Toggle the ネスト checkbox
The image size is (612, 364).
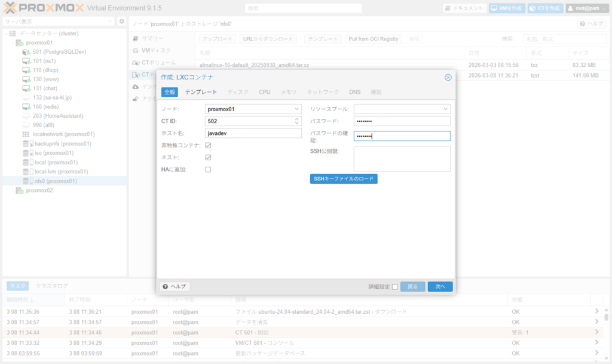[208, 157]
